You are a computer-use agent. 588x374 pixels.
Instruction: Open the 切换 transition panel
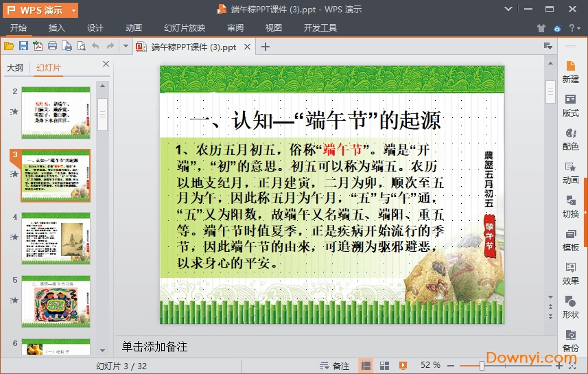point(570,204)
